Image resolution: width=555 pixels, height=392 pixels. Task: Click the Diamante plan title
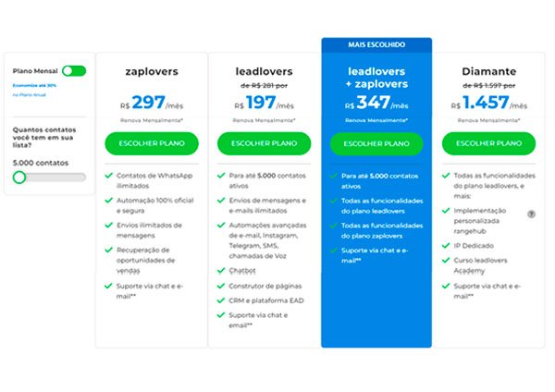(488, 71)
